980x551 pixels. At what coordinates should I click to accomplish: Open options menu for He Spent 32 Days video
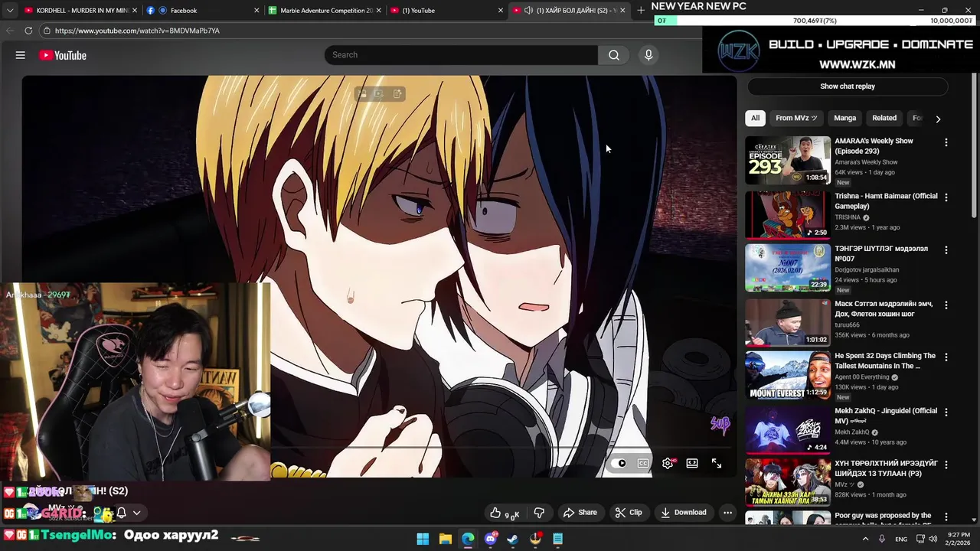pyautogui.click(x=946, y=357)
